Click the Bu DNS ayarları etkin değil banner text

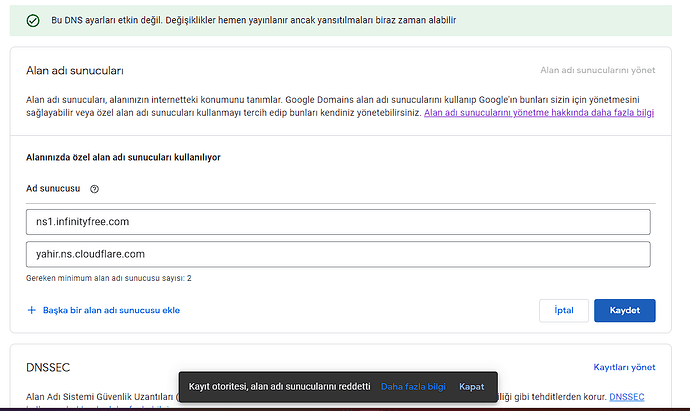(253, 20)
